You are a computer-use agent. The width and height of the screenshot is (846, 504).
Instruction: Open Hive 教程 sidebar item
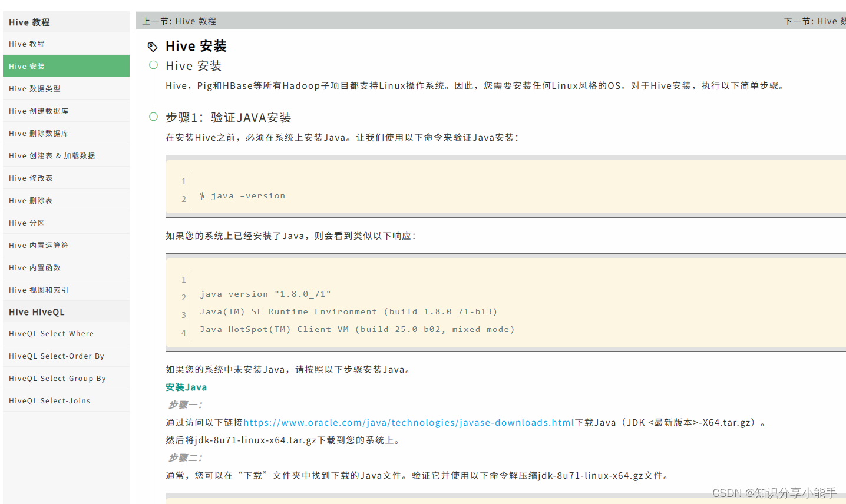click(66, 44)
